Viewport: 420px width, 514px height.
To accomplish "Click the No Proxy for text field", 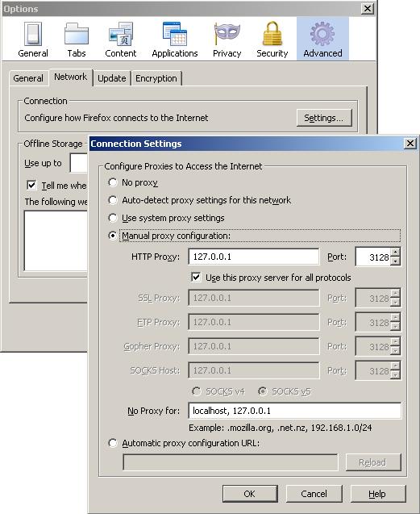I will tap(295, 411).
